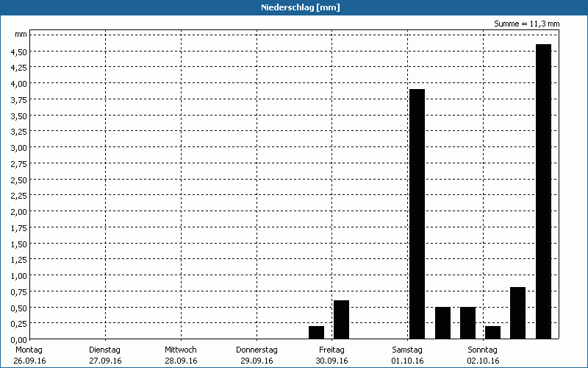
Task: Click the 3,00 y-axis value
Action: coord(19,148)
